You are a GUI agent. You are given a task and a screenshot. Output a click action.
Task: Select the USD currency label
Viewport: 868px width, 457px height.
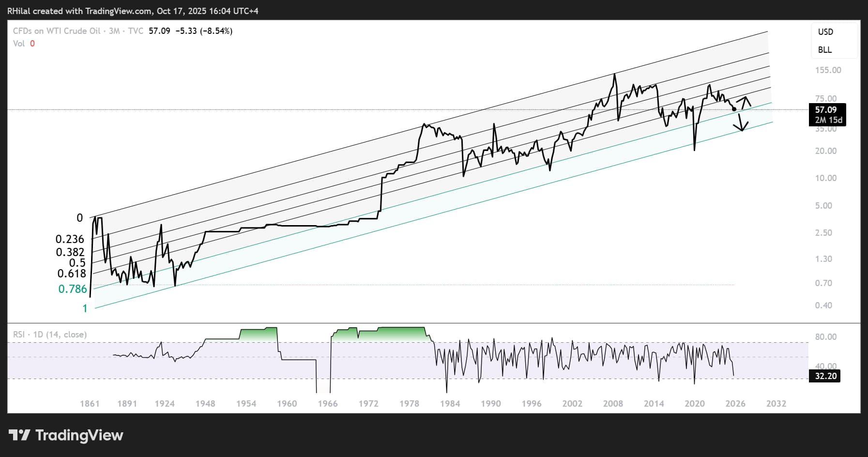click(825, 32)
